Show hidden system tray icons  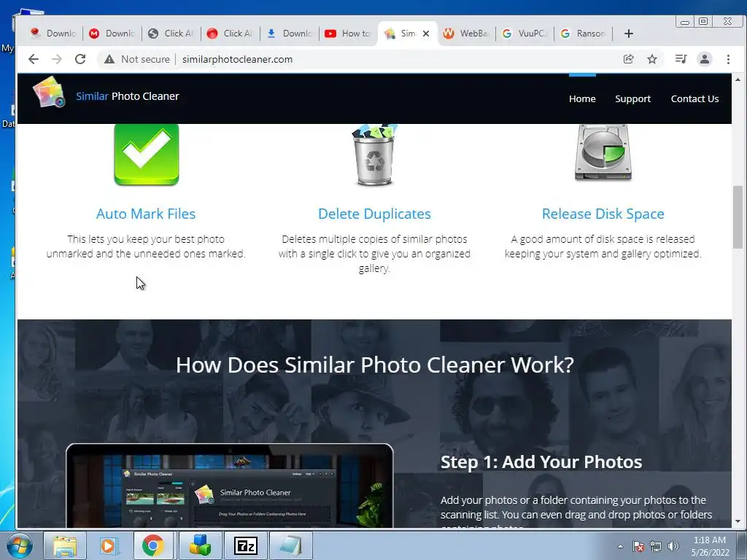(x=620, y=546)
